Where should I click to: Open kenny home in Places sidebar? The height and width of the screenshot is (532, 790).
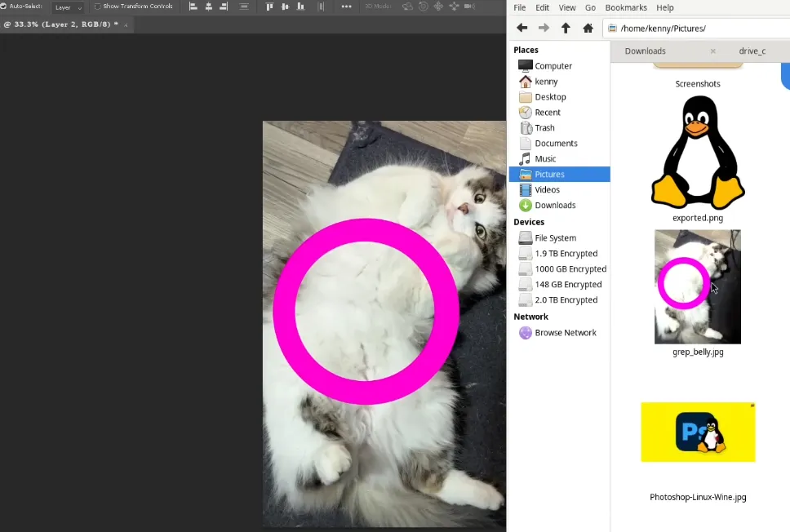pyautogui.click(x=559, y=82)
